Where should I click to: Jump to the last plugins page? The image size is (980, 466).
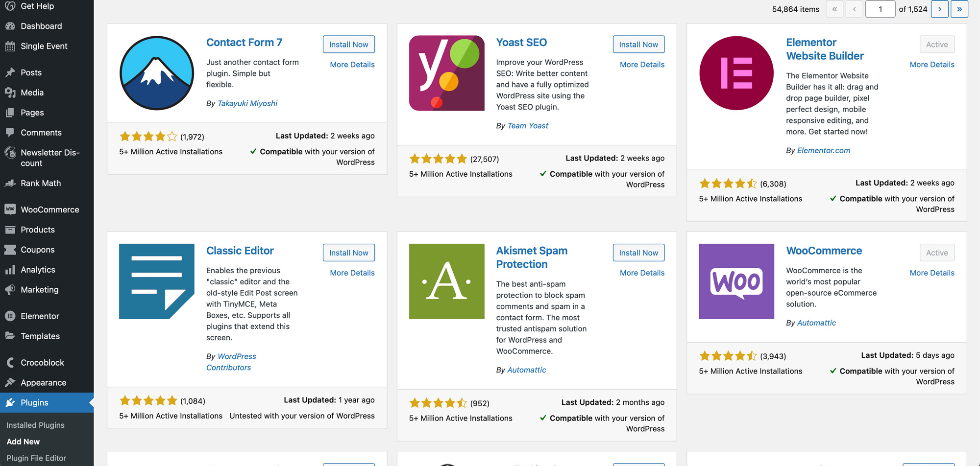pos(959,9)
